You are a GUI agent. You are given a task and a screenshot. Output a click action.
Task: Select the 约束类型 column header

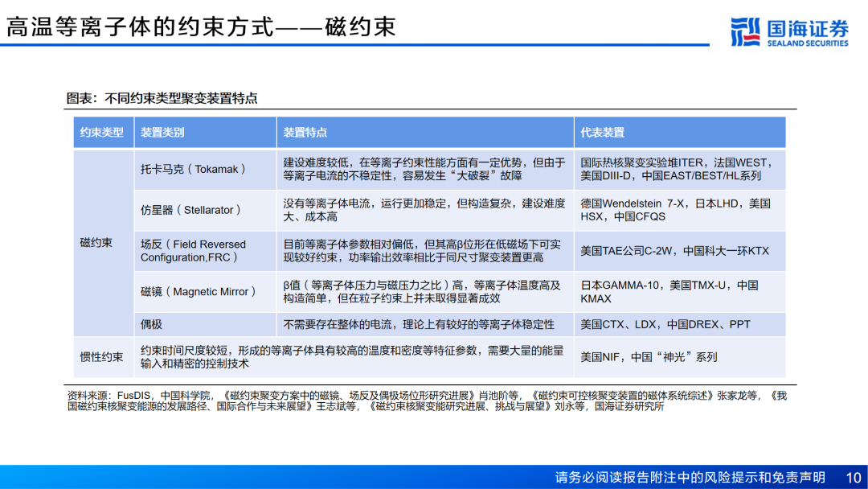point(104,133)
